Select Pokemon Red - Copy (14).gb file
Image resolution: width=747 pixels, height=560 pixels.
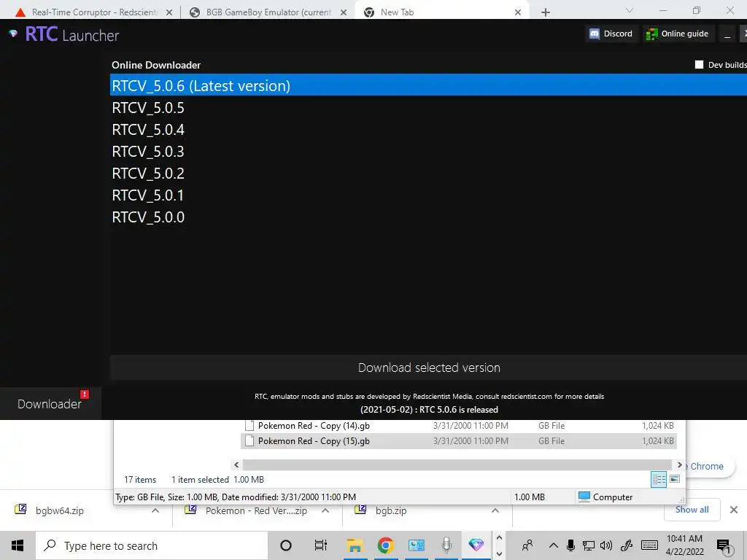(x=458, y=426)
